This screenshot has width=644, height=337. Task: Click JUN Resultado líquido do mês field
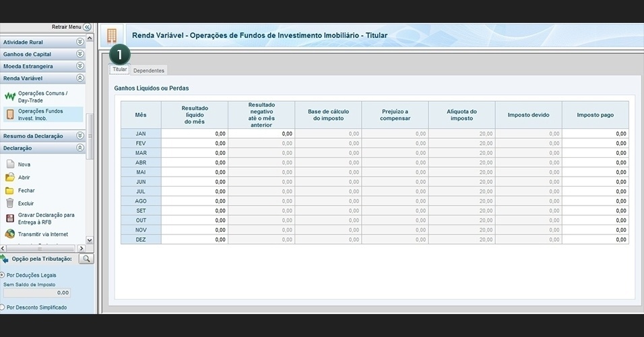tap(195, 182)
